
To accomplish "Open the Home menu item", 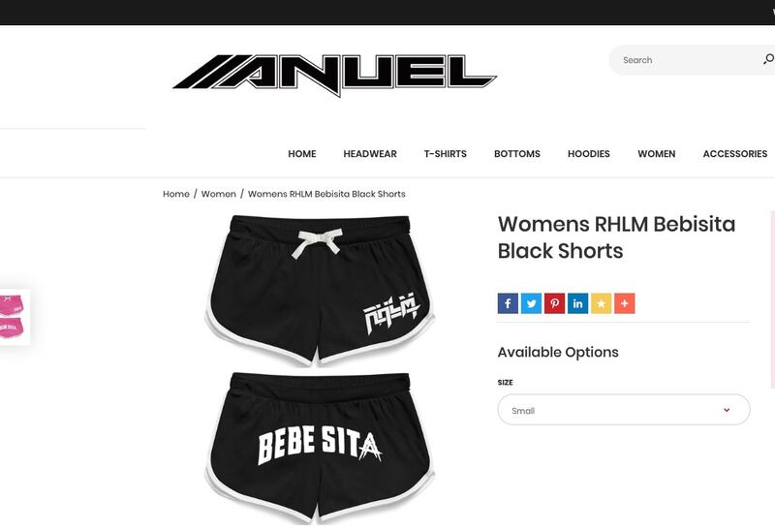I will coord(302,154).
